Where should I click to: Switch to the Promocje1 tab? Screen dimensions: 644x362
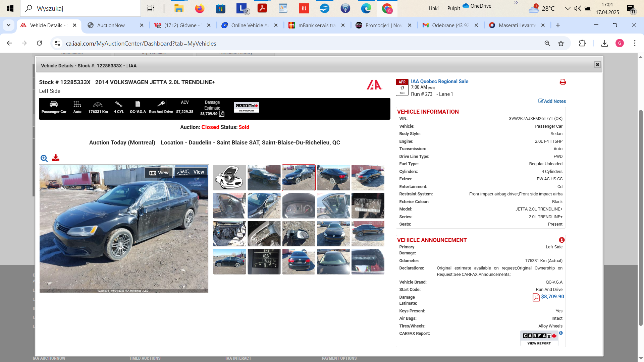coord(384,25)
